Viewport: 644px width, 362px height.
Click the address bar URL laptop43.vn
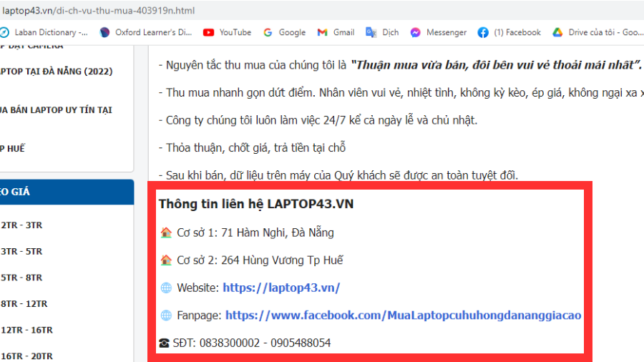[x=98, y=11]
